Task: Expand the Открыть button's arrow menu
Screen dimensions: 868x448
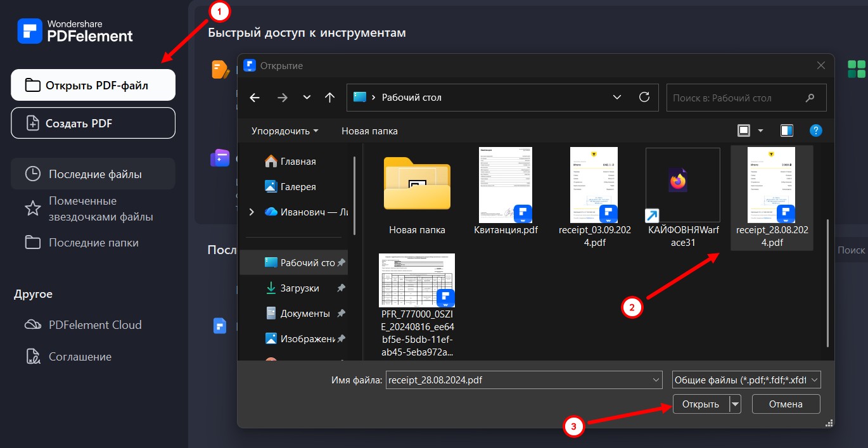Action: 735,404
